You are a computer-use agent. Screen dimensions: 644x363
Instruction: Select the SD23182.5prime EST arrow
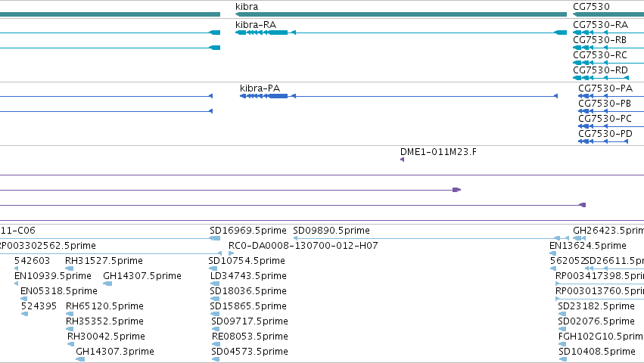pos(562,314)
